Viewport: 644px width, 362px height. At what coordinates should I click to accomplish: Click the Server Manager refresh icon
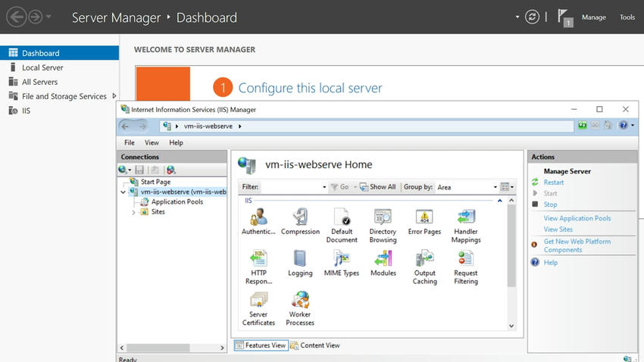coord(532,17)
